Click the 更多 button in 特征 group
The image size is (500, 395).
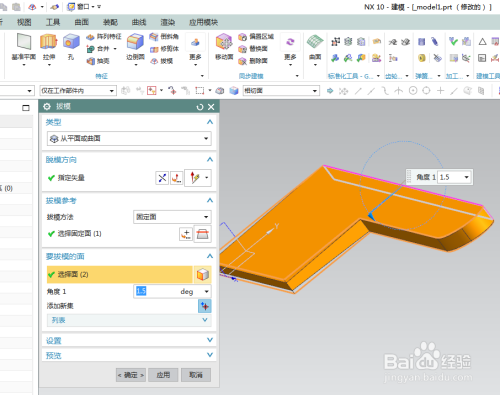point(195,50)
